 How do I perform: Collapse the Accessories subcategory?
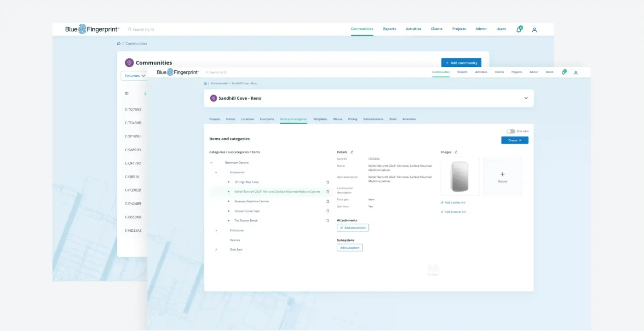(x=216, y=172)
